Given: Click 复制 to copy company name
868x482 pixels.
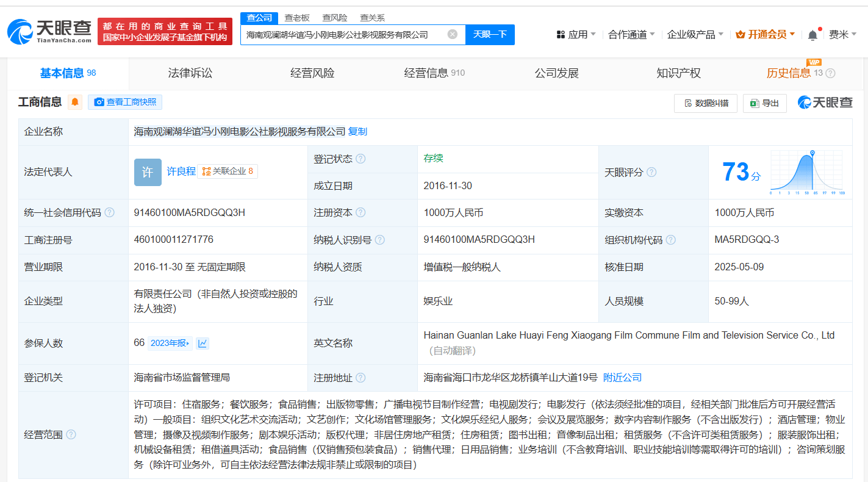Looking at the screenshot, I should [357, 132].
